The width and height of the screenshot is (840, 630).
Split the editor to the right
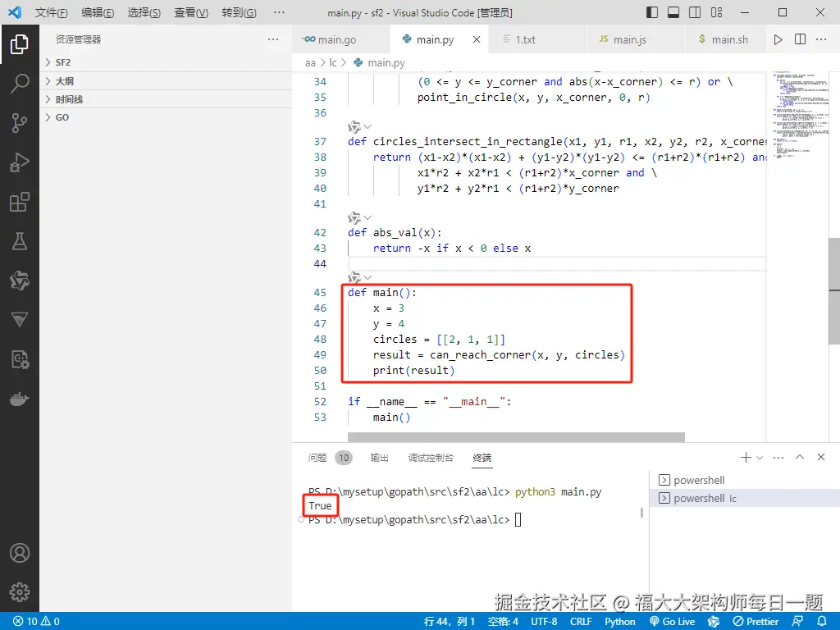tap(800, 39)
